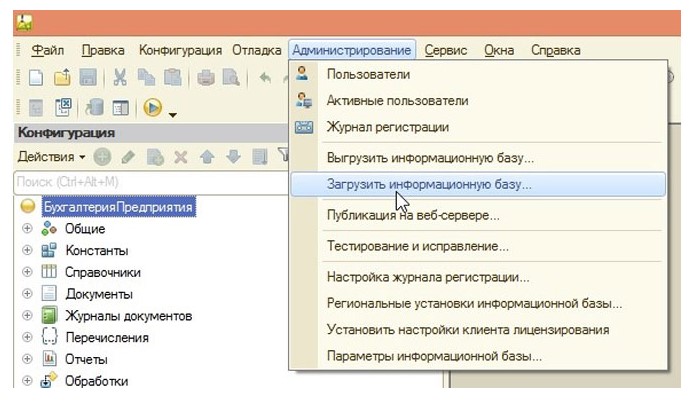Expand the Журналы документов tree node
693x401 pixels.
click(27, 315)
